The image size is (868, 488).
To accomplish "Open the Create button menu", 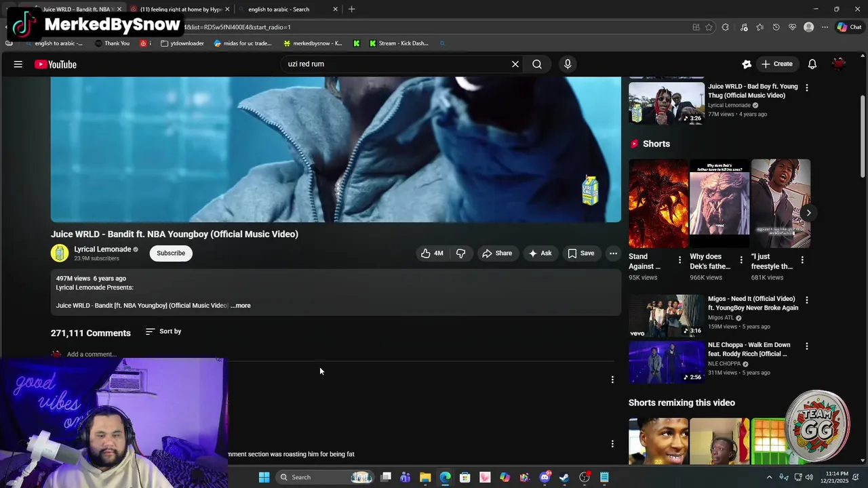I will pos(776,64).
